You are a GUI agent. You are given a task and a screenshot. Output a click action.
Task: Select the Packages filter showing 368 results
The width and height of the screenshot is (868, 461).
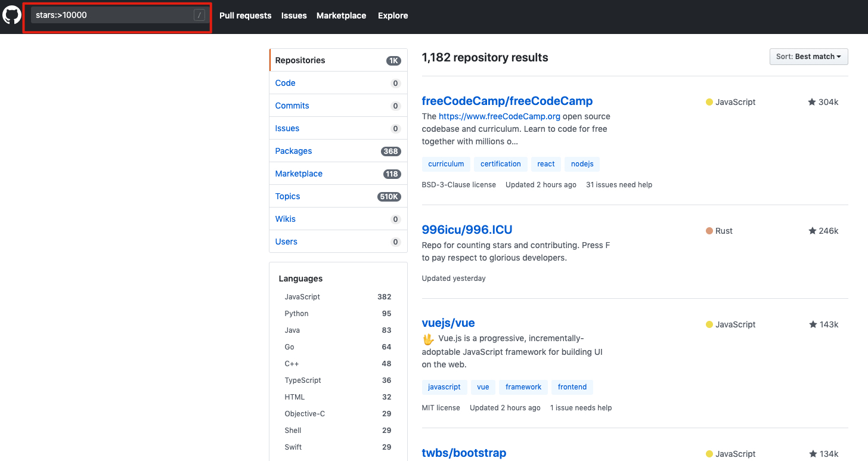pyautogui.click(x=293, y=150)
